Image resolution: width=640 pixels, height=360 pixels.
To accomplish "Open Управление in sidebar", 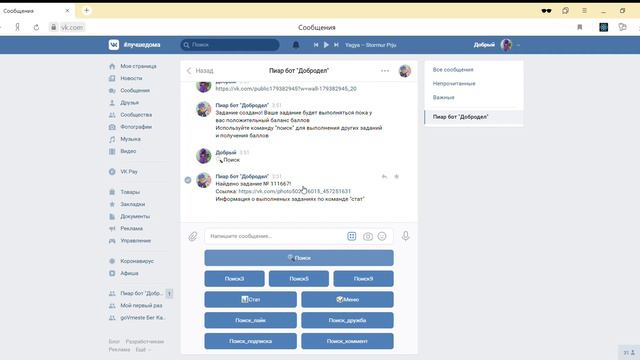I will point(136,241).
